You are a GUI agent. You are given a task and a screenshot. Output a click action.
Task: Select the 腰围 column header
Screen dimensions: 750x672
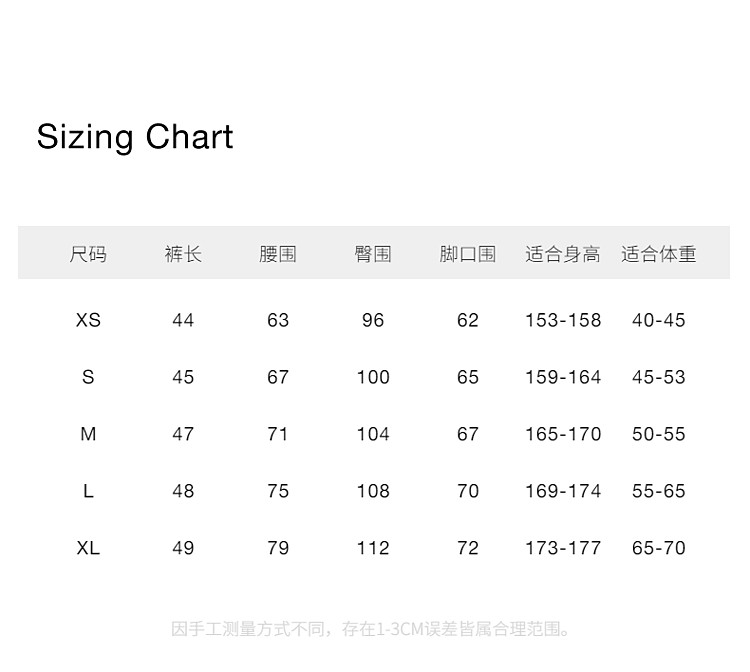point(278,254)
